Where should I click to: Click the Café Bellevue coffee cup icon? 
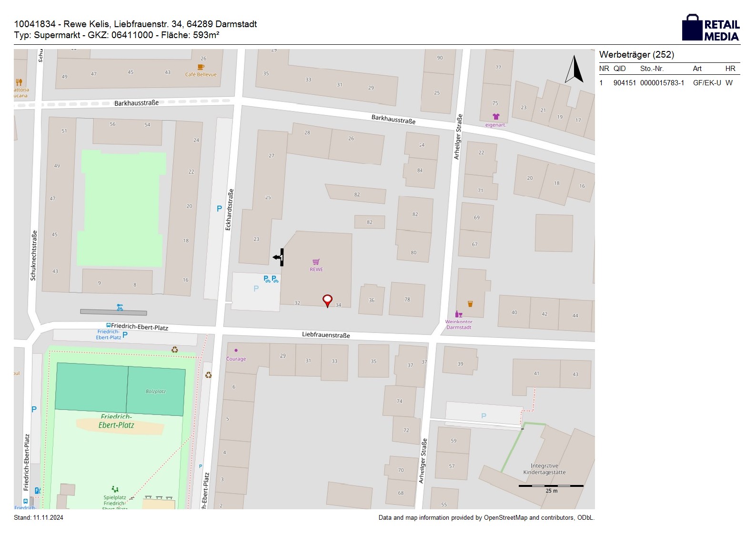(201, 67)
